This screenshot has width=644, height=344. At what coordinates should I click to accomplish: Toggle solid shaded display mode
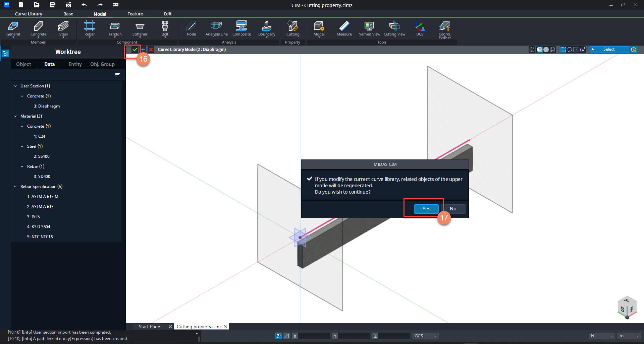coord(546,50)
